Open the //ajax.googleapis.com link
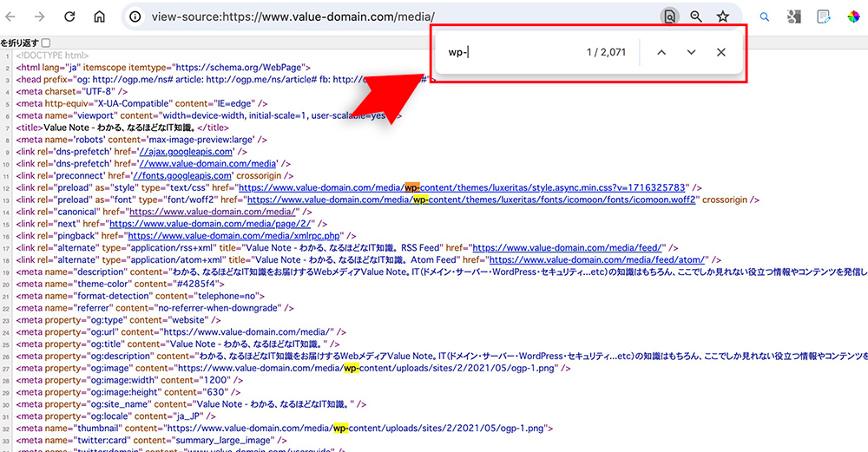This screenshot has width=868, height=452. (186, 152)
